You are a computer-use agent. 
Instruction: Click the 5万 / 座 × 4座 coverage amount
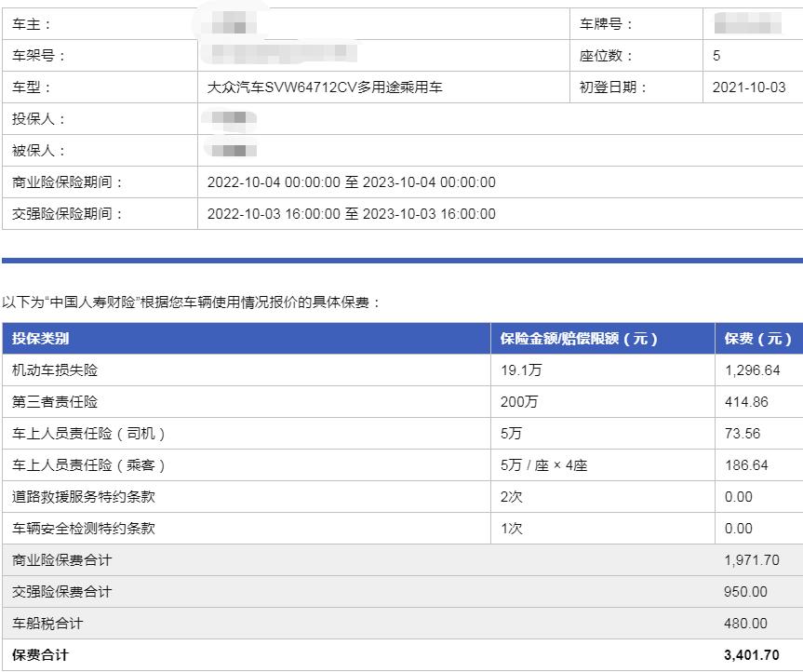[544, 465]
